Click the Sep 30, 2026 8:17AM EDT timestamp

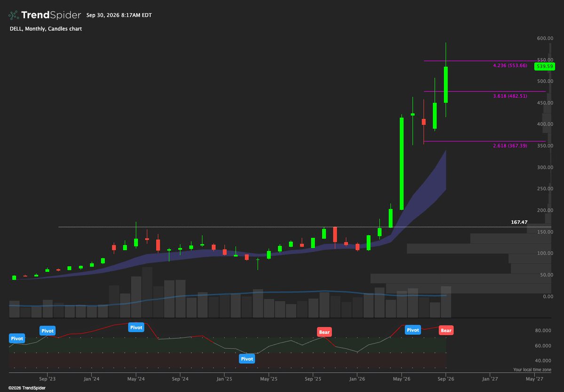point(119,15)
